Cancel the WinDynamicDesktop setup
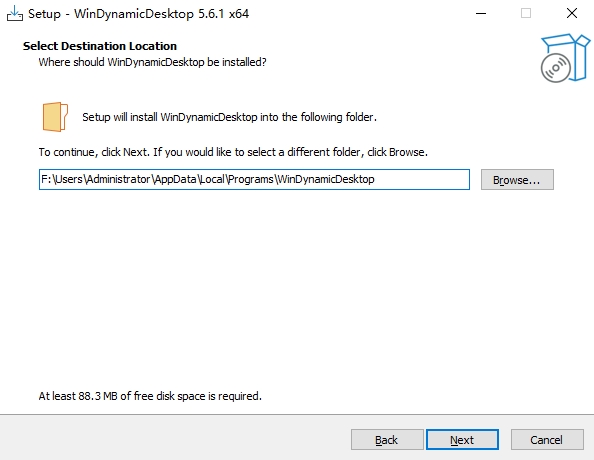 tap(547, 440)
